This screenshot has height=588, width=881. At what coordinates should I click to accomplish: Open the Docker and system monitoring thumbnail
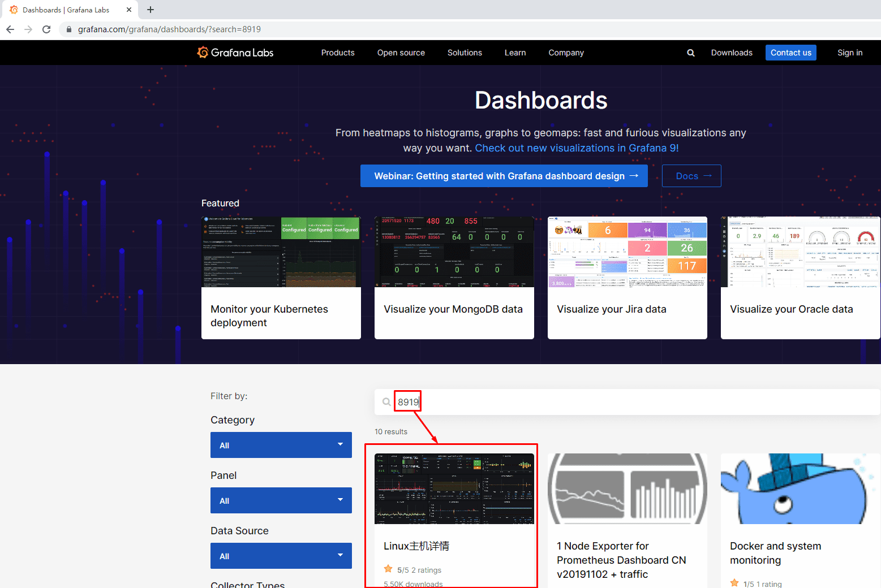[x=801, y=488]
